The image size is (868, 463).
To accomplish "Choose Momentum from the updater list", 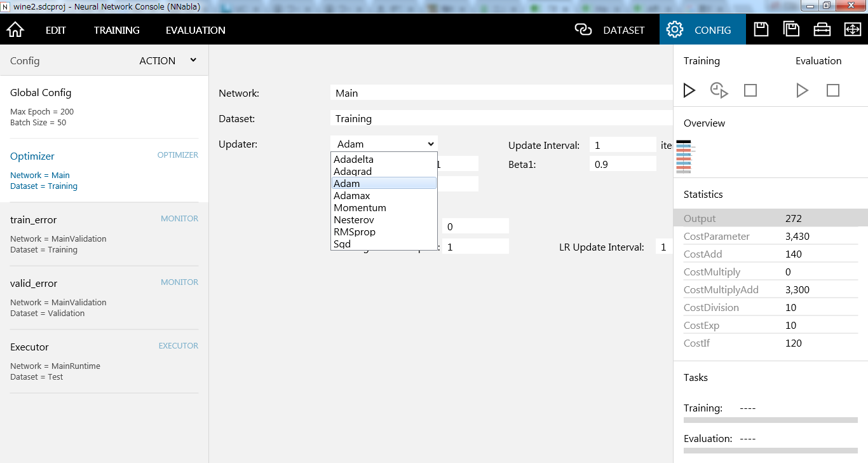I will pos(360,208).
